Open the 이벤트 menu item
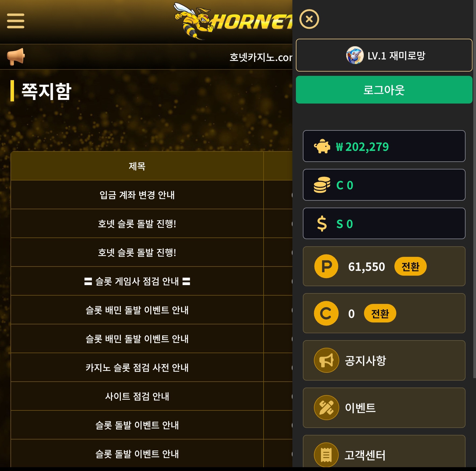The image size is (476, 471). [384, 408]
